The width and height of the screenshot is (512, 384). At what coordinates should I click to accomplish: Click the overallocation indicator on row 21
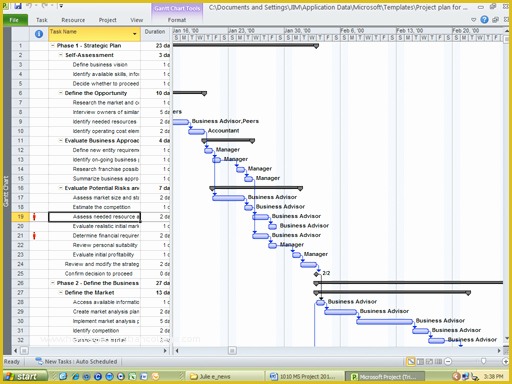pos(34,236)
